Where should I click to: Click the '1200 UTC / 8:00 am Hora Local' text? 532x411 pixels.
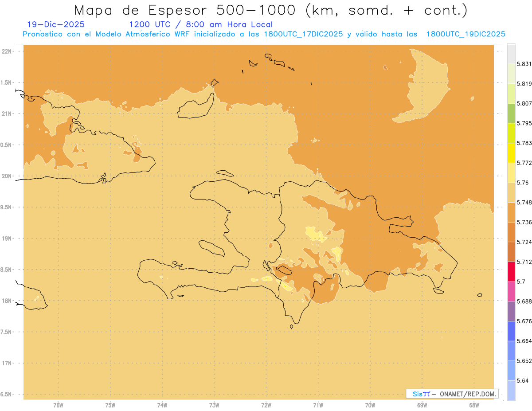[200, 24]
